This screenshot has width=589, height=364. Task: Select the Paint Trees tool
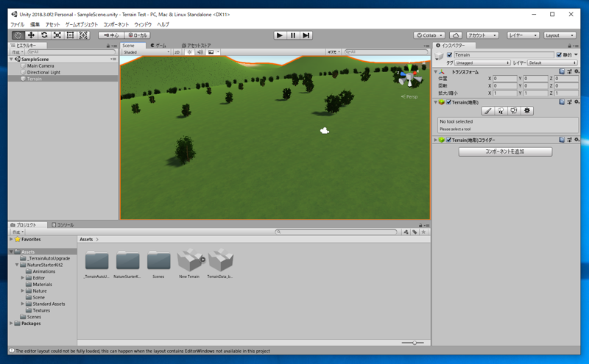[501, 111]
